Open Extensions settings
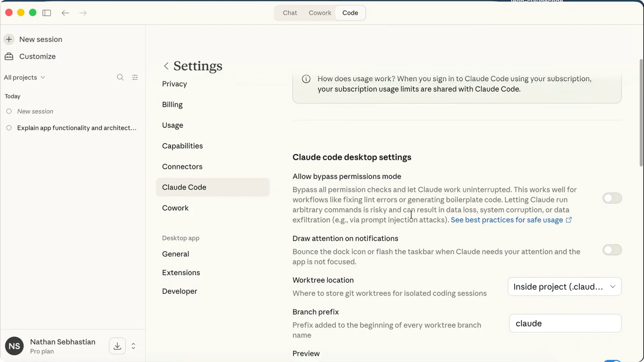644x362 pixels. 181,273
